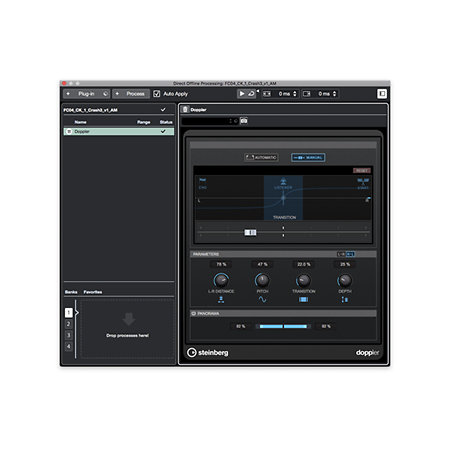The width and height of the screenshot is (450, 450).
Task: Select bank slot 2
Action: tap(68, 324)
